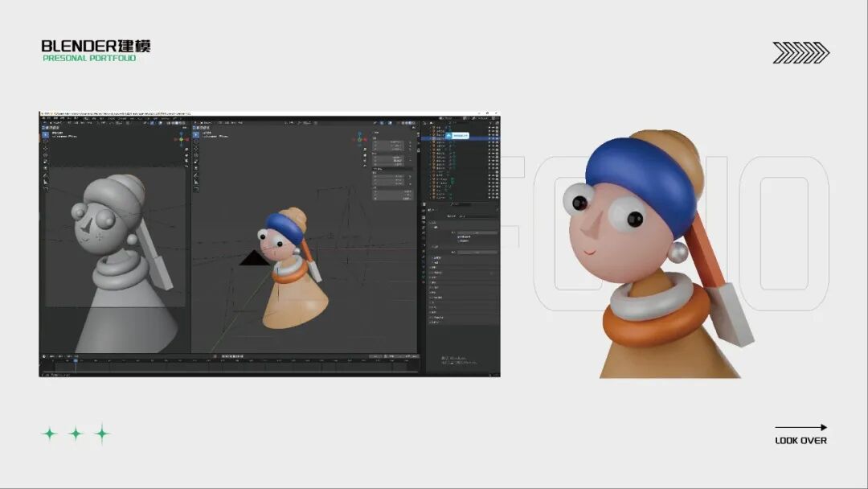The height and width of the screenshot is (489, 868).
Task: Open the timeline editor type icon
Action: (x=44, y=356)
